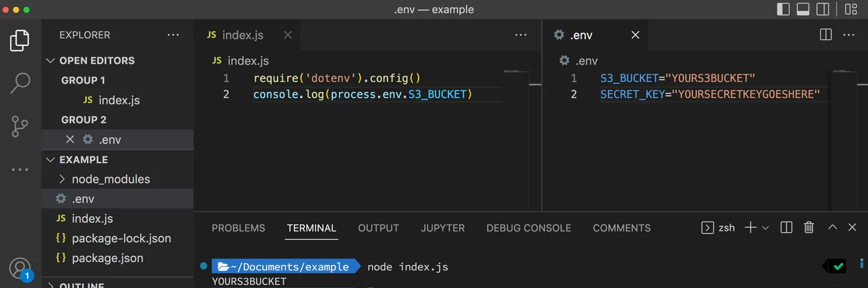Screen dimensions: 868x288
Task: Open the Source Control view
Action: 20,126
